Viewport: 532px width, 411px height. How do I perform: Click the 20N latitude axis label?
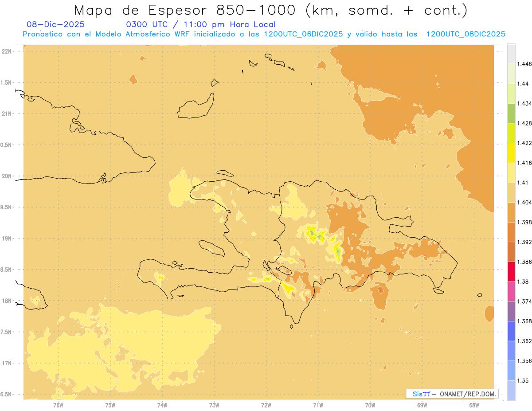(7, 176)
